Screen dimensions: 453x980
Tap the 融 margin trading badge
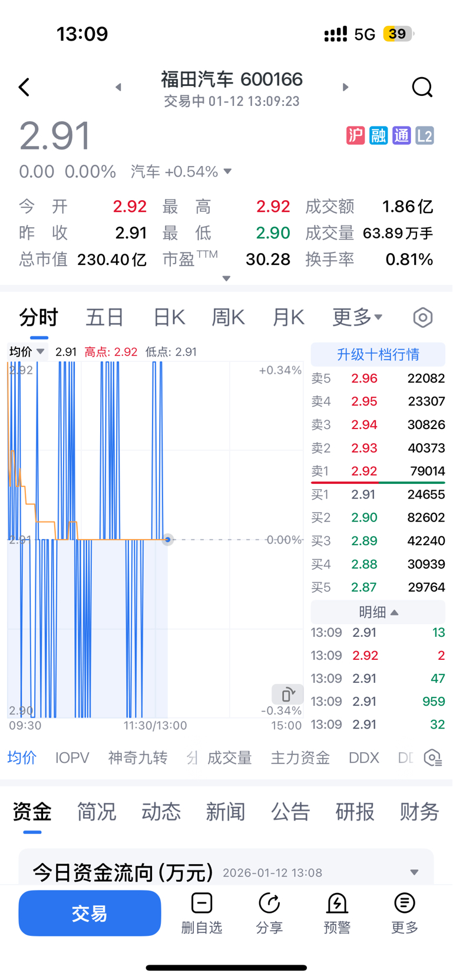pos(378,136)
